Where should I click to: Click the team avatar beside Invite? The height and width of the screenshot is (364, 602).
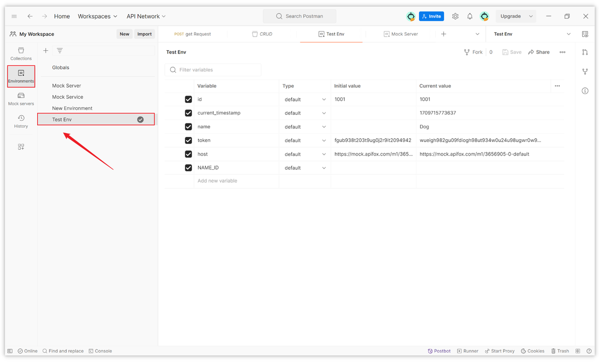[x=411, y=16]
